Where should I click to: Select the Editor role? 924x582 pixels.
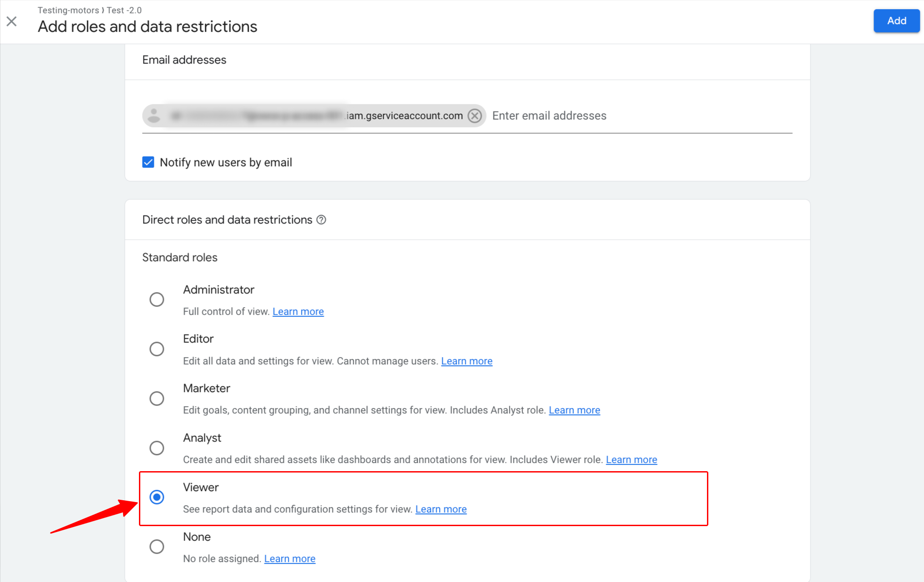coord(157,349)
